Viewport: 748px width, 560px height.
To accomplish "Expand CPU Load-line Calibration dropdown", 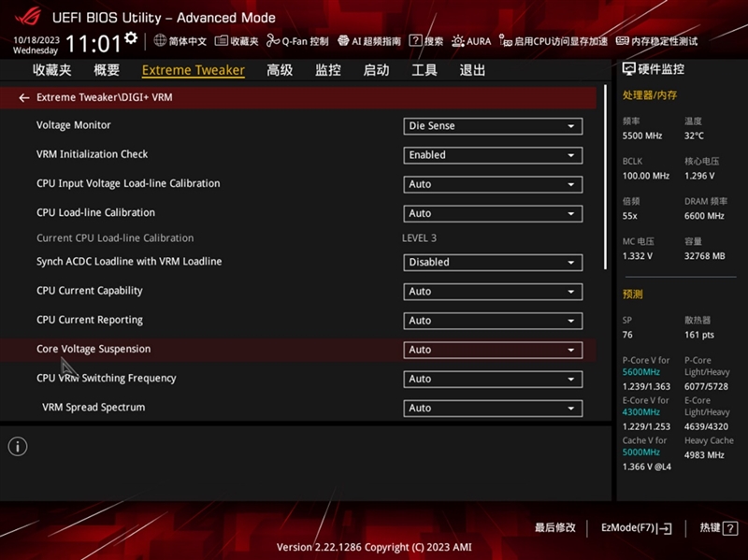I will (x=493, y=213).
